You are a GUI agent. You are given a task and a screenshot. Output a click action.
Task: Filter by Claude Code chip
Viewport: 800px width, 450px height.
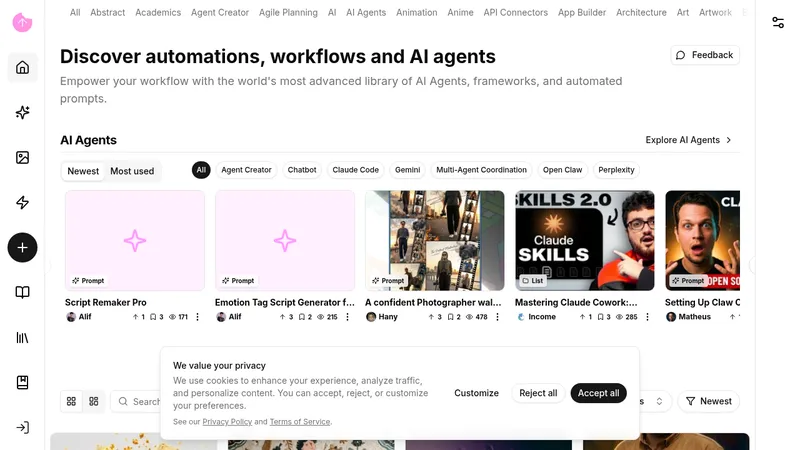click(x=356, y=170)
